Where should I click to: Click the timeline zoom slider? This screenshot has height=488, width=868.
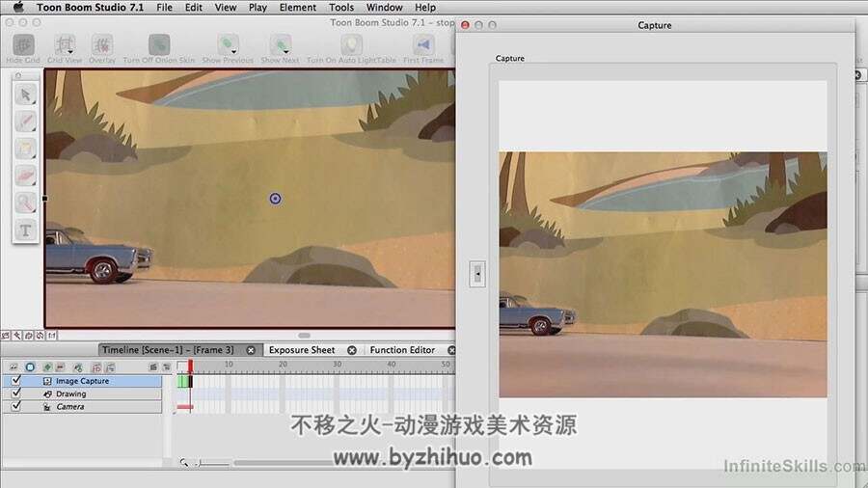(x=213, y=463)
